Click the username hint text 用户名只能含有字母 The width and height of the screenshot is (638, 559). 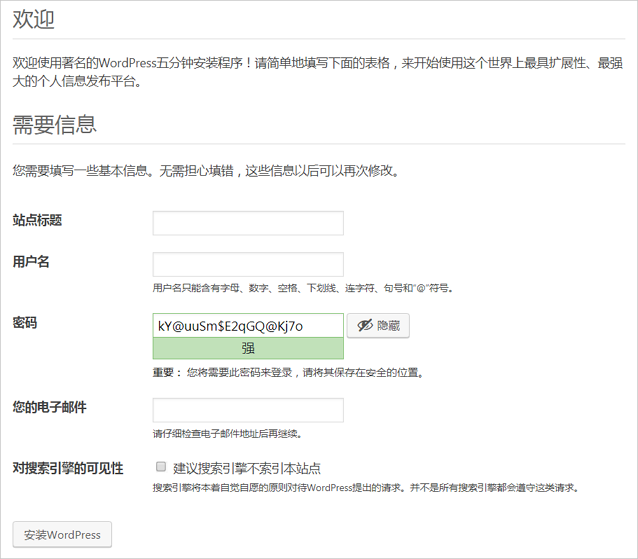(x=303, y=288)
